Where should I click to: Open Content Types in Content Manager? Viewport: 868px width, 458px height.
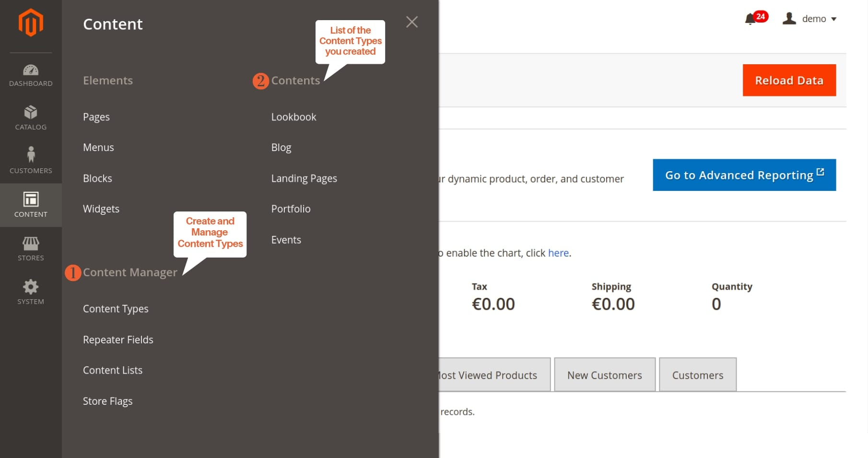coord(116,309)
